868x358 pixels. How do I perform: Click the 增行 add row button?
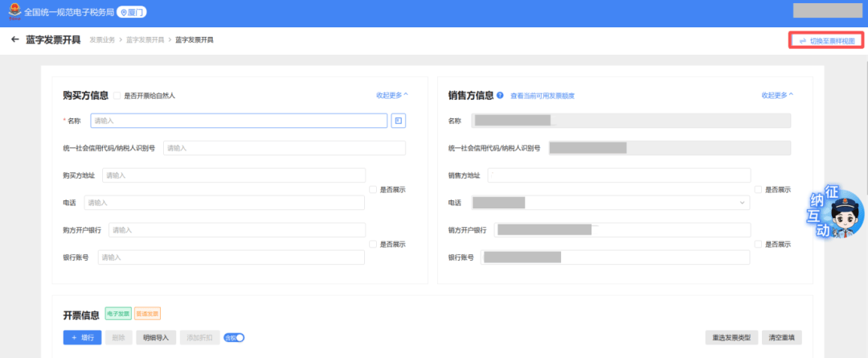(82, 338)
